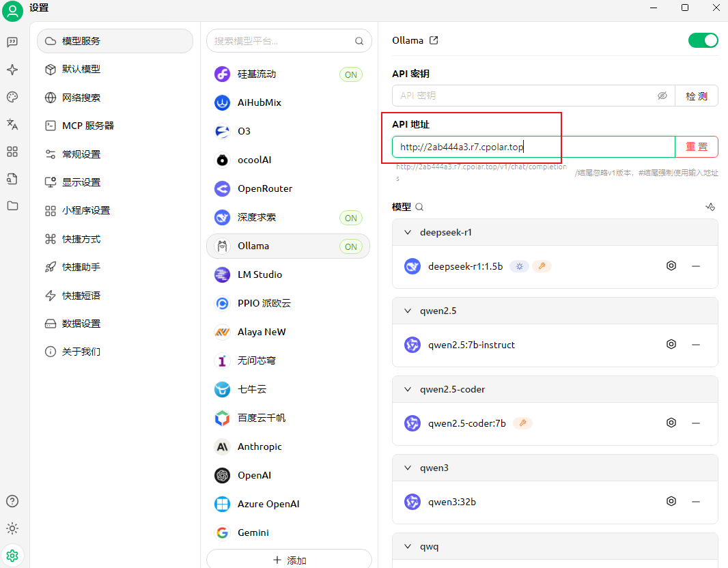Click the 检测 API key check button
Viewport: 728px width, 568px height.
tap(697, 96)
